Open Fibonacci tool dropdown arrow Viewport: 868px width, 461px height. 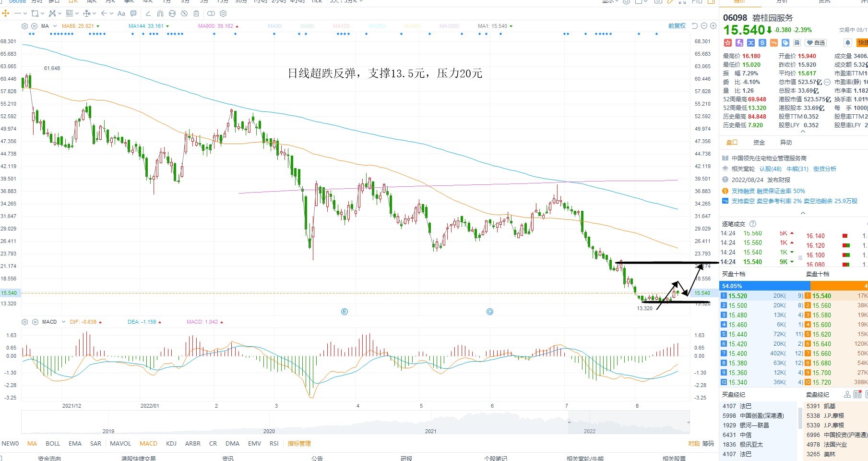[77, 13]
